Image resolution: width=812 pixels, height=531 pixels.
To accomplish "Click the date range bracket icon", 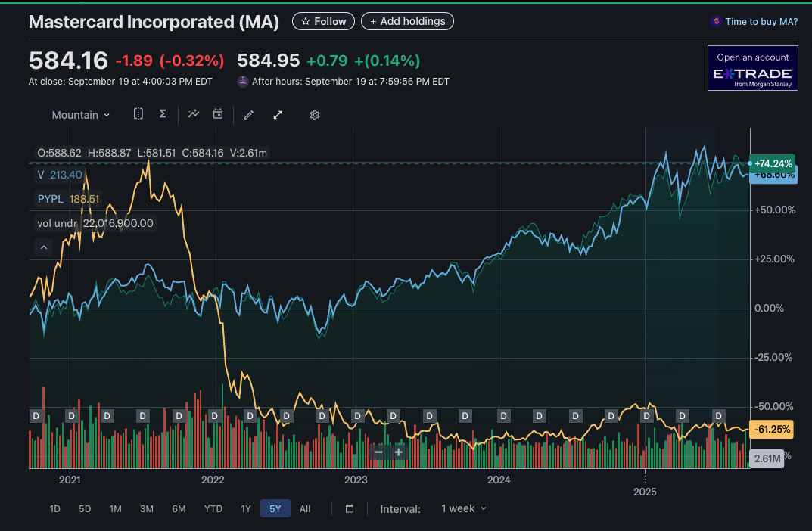I will (x=138, y=114).
